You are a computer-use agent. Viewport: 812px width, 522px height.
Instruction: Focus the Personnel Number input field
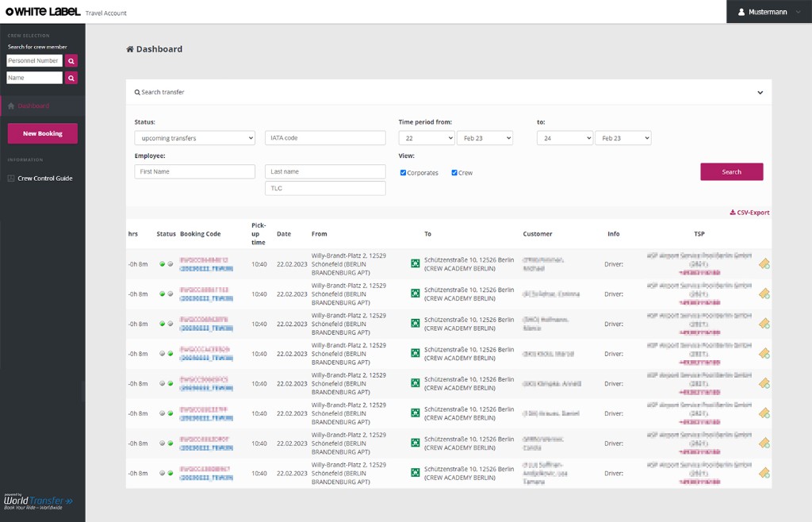pyautogui.click(x=34, y=60)
